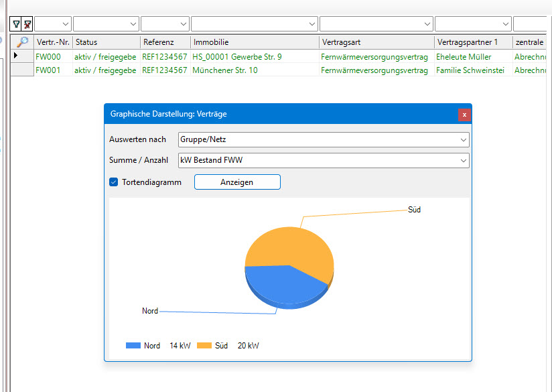Screen dimensions: 552x392
Task: Open the Auswerten nach dropdown
Action: [464, 140]
